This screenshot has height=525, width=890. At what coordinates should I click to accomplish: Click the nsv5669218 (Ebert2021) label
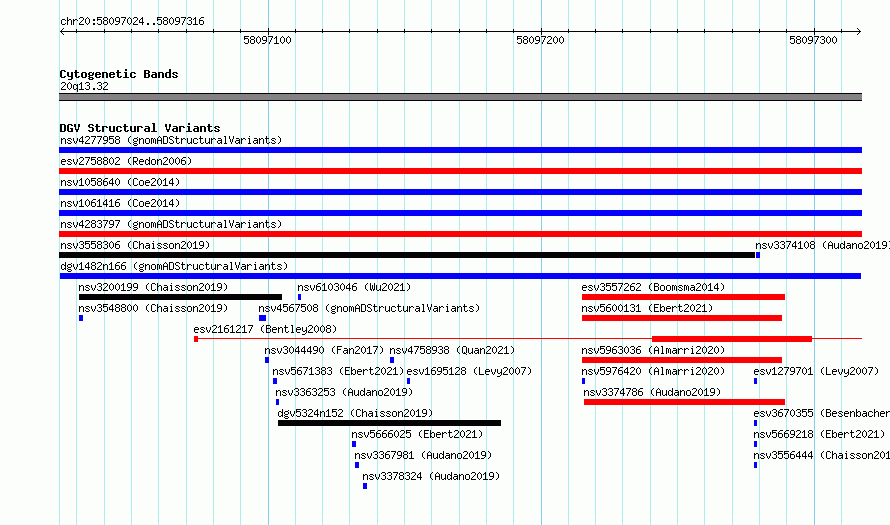coord(819,434)
